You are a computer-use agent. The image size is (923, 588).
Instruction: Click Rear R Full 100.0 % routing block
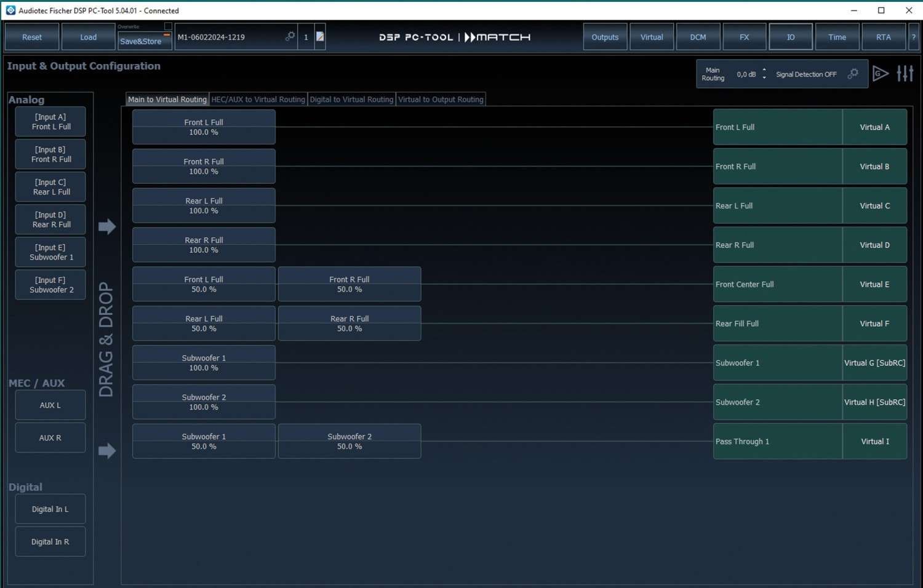point(204,245)
